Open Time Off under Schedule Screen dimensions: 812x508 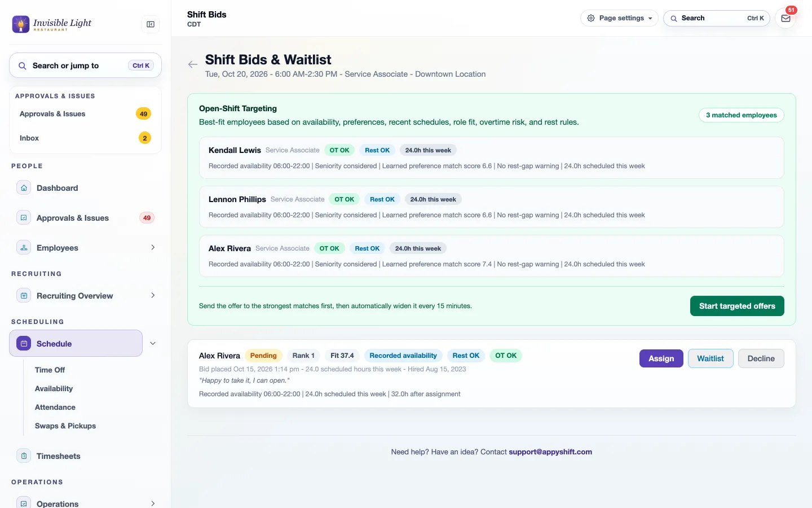coord(50,370)
